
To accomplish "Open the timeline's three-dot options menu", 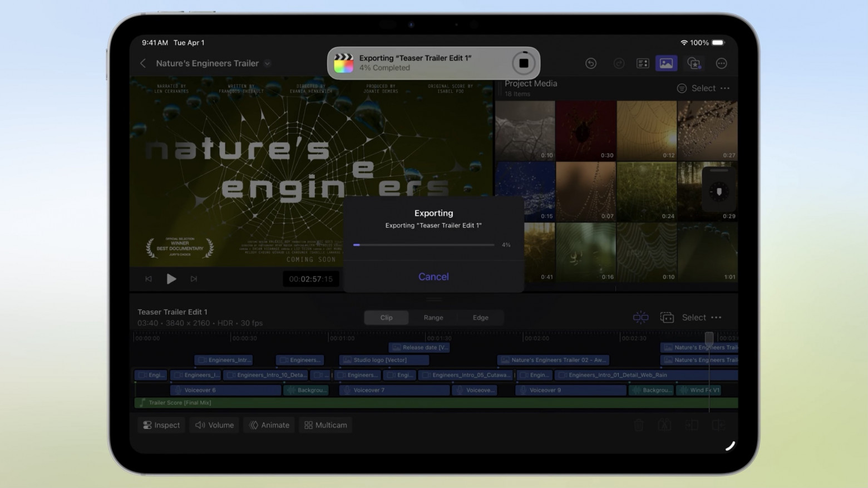I will 717,317.
